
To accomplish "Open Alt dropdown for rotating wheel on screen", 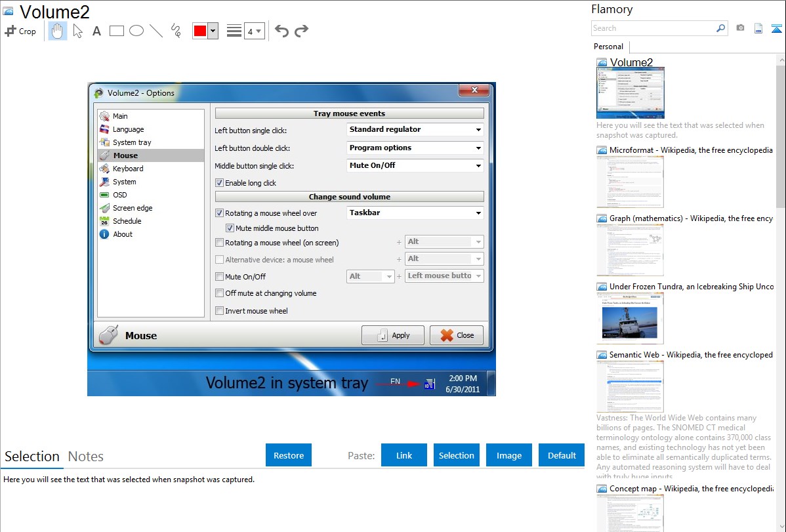I will tap(444, 241).
